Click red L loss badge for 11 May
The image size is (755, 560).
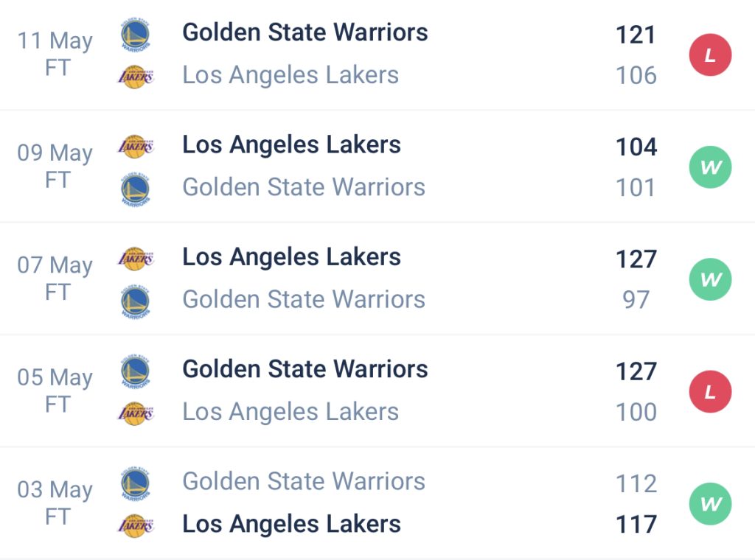(x=710, y=55)
